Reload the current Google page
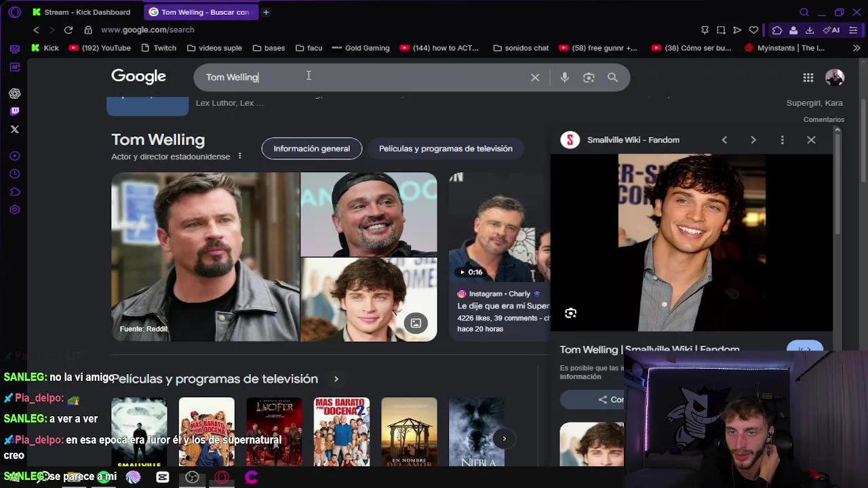 (68, 30)
